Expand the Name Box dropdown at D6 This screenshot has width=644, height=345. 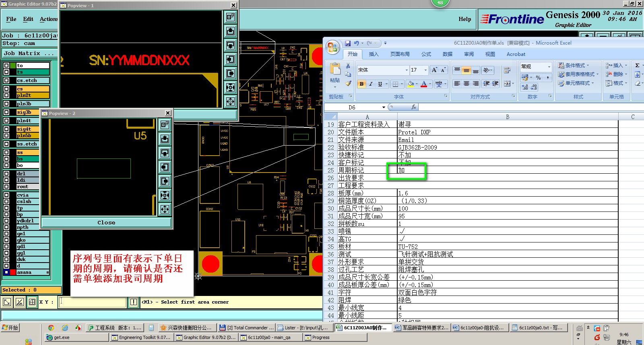point(384,107)
